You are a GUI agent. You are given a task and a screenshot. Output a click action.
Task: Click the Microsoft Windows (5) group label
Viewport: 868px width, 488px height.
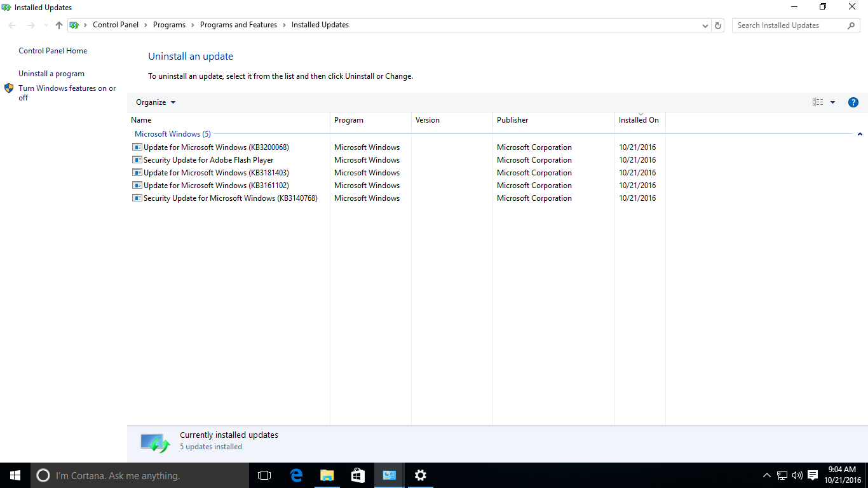coord(173,134)
